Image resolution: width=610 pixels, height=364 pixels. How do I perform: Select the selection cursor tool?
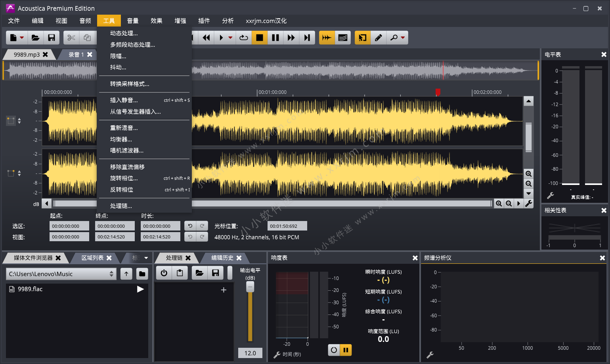[x=363, y=38]
